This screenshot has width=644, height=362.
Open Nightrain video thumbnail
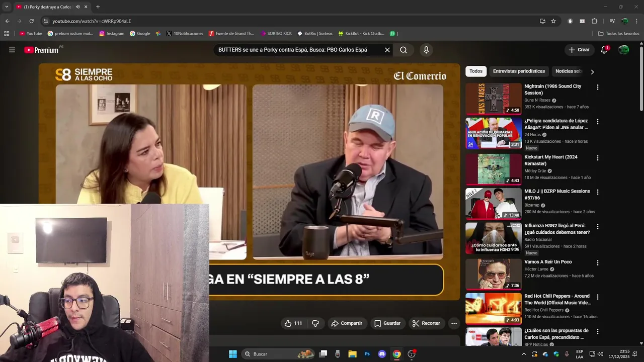coord(494,99)
